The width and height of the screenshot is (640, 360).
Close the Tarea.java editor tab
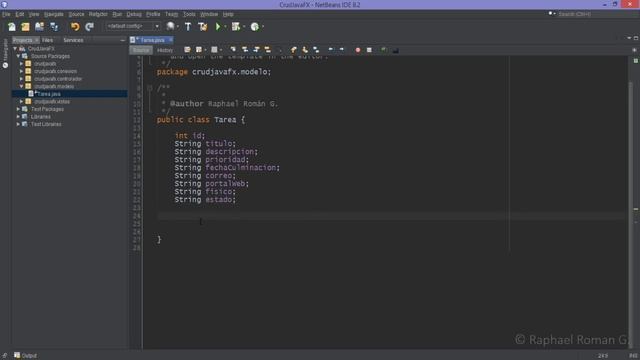click(x=171, y=40)
